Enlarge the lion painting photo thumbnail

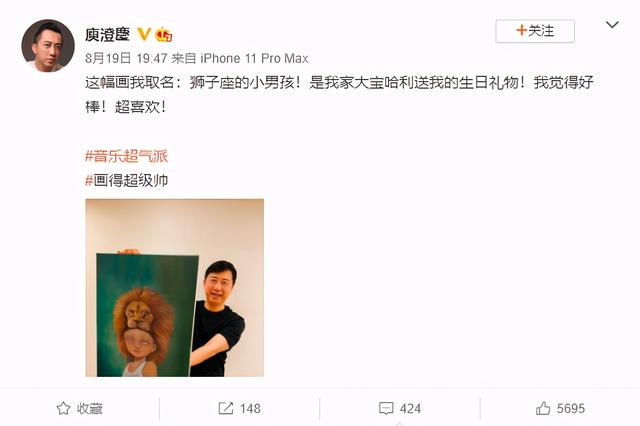175,288
